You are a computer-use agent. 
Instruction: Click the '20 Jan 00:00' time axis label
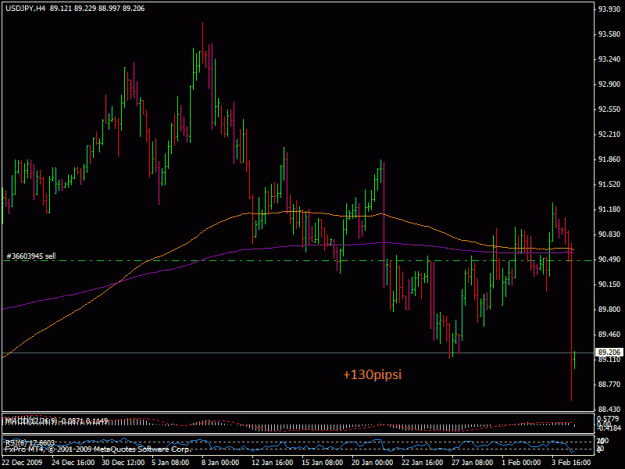372,462
